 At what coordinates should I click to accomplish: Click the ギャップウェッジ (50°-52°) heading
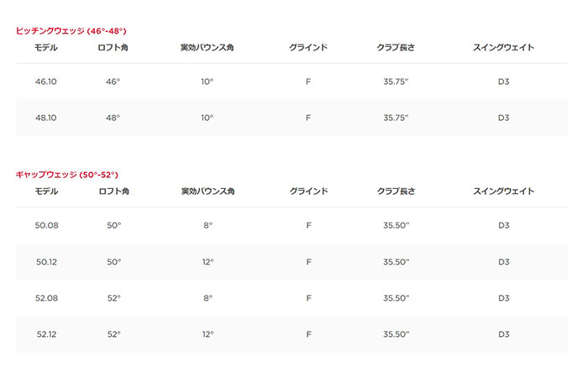66,175
